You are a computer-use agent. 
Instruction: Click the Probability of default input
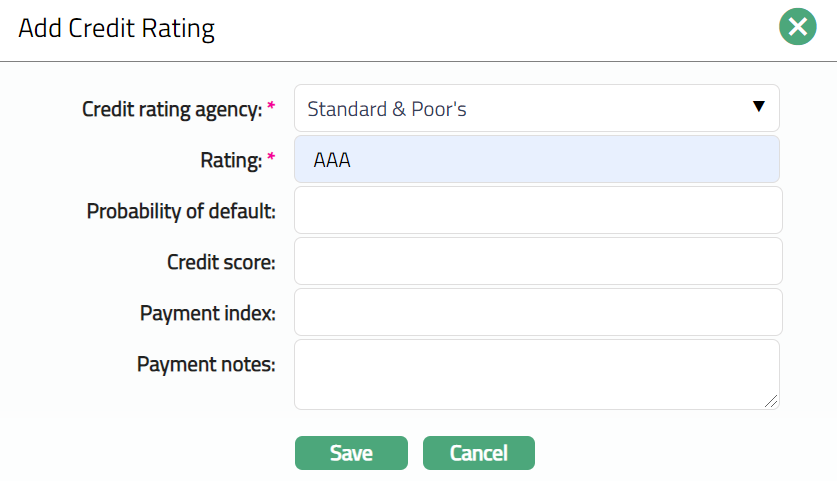[536, 211]
